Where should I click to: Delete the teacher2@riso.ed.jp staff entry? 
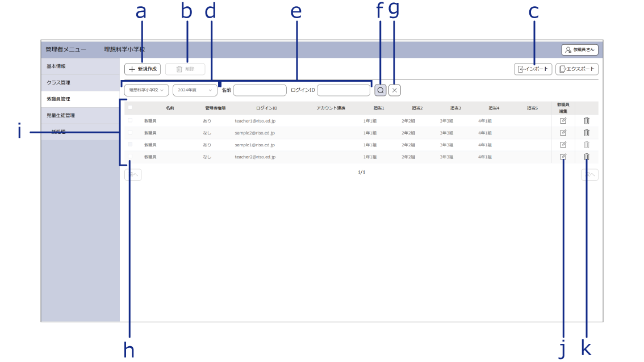click(x=587, y=157)
